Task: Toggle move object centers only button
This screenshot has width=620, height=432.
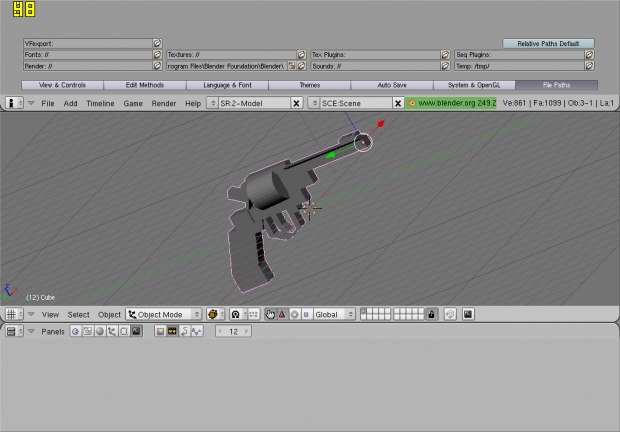Action: [254, 314]
